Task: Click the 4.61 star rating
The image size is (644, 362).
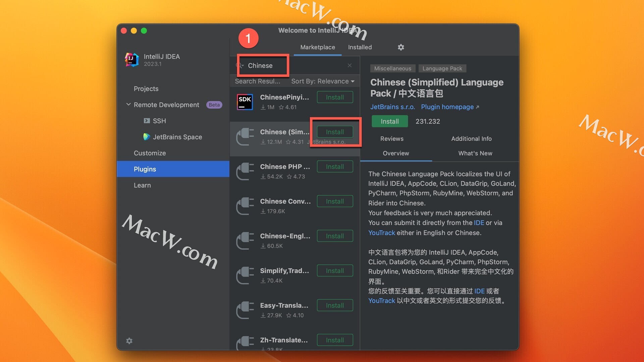Action: pyautogui.click(x=288, y=107)
